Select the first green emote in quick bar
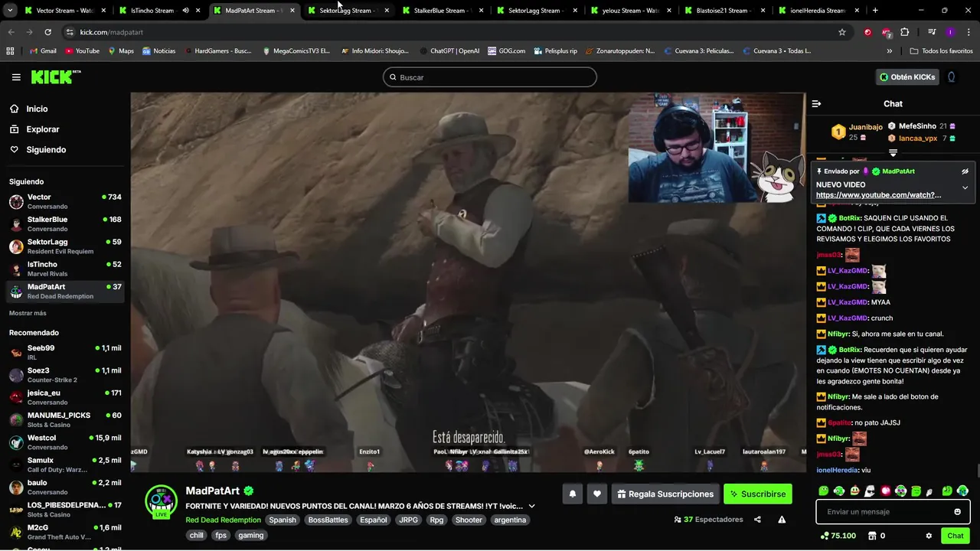This screenshot has height=551, width=980. pyautogui.click(x=823, y=491)
